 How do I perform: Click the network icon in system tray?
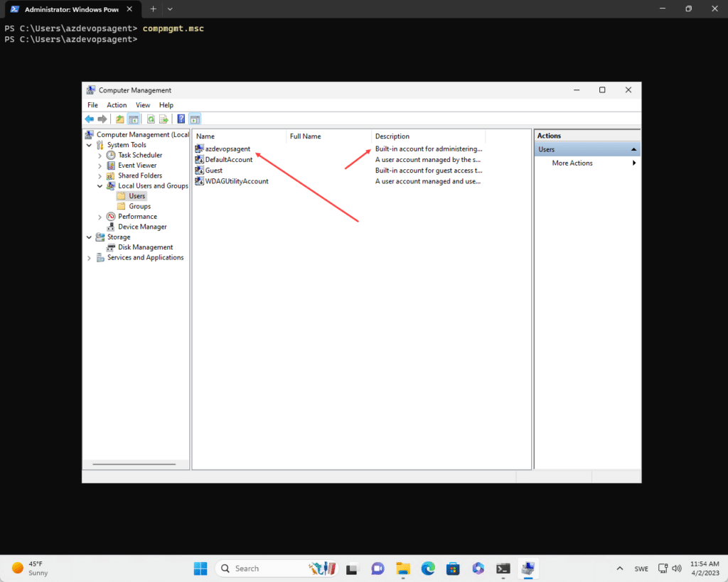point(663,568)
